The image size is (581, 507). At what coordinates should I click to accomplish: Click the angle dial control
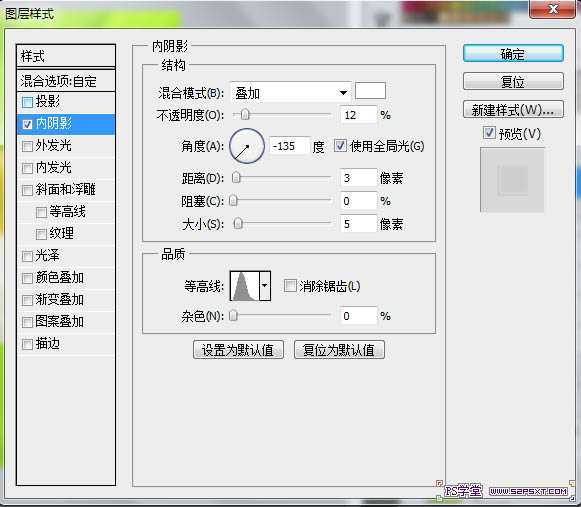(247, 146)
